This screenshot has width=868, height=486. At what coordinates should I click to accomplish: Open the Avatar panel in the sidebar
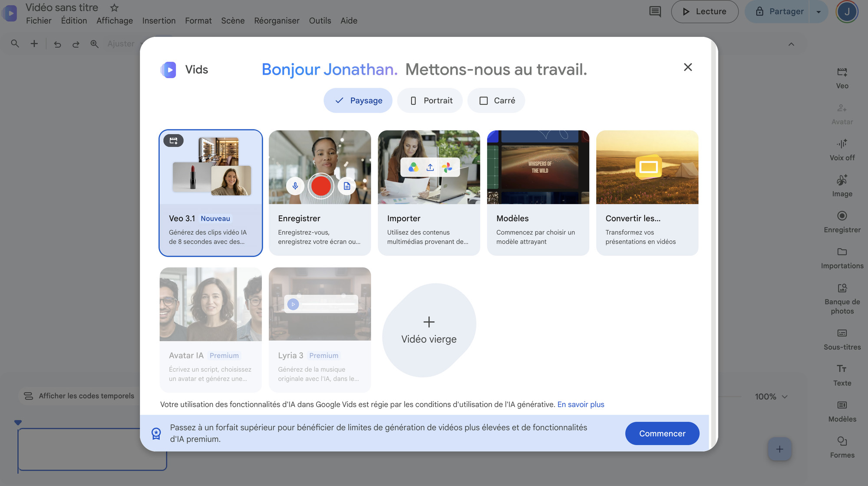(842, 114)
